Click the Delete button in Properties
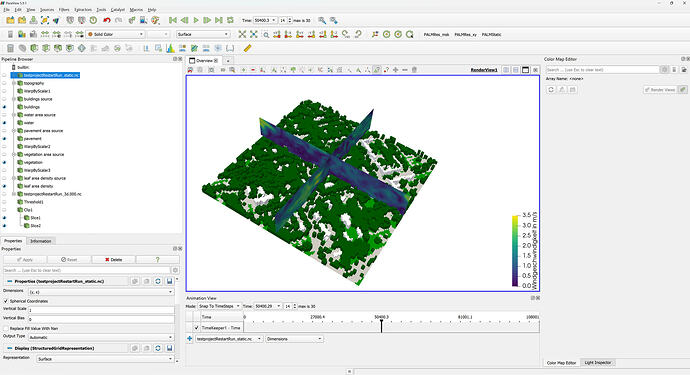This screenshot has width=690, height=375. pyautogui.click(x=114, y=260)
